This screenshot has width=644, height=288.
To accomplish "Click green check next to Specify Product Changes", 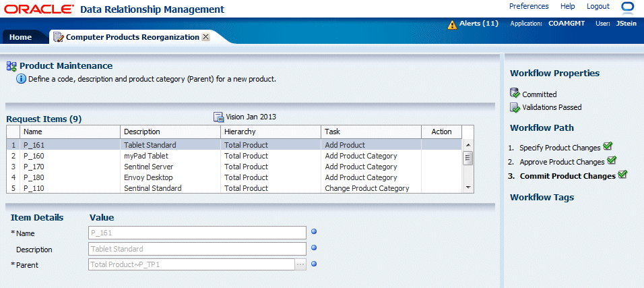I will [608, 146].
